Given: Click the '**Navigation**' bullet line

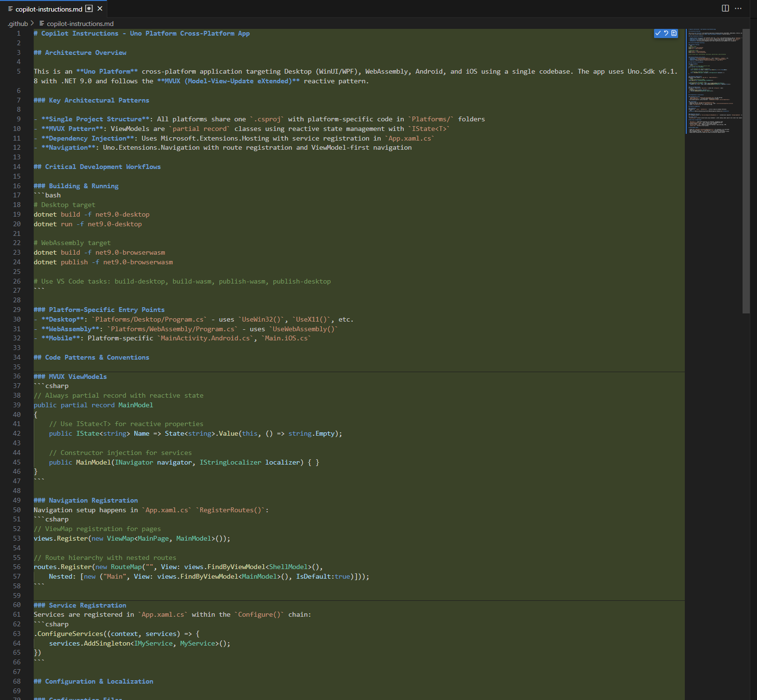Looking at the screenshot, I should (223, 147).
